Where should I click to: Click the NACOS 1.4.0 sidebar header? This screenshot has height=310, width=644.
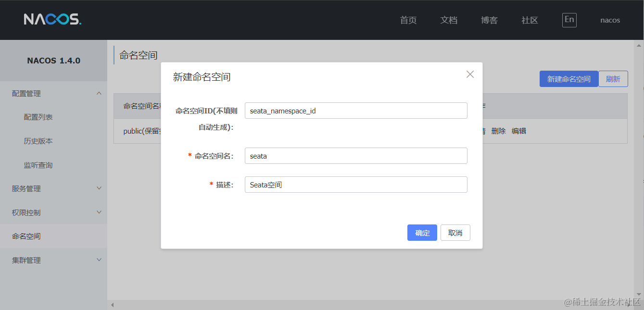click(53, 61)
